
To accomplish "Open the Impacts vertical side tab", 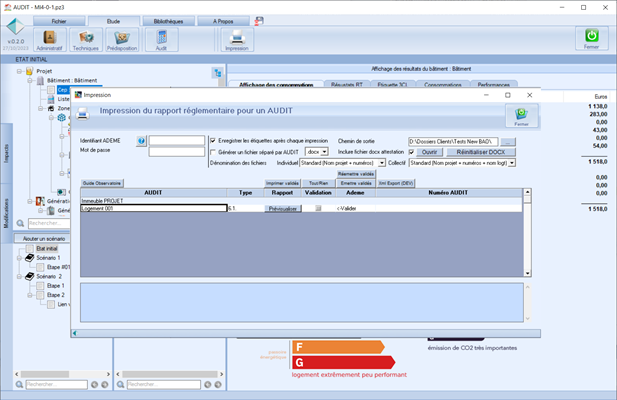I will click(6, 153).
